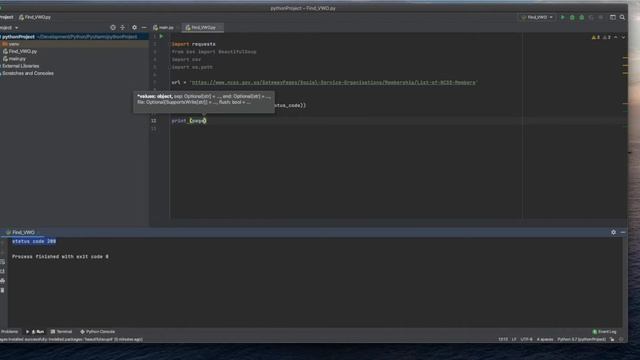Clear output with the trash icon in Run sidebar
Screen dimensions: 640x360
pos(2,290)
